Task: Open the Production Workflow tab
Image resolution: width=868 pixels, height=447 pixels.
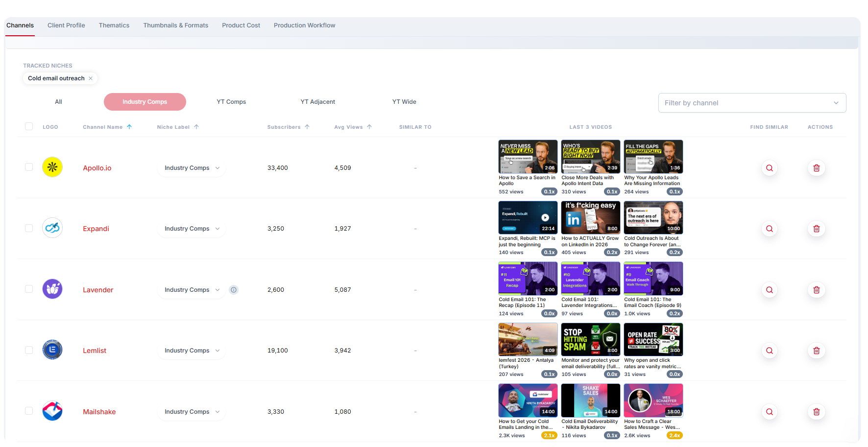Action: (x=304, y=25)
